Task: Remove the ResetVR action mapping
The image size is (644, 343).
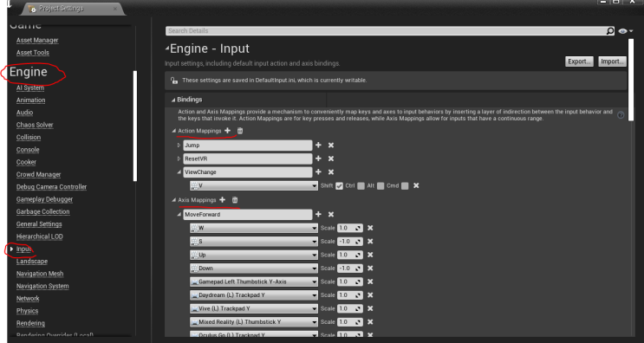Action: tap(331, 159)
